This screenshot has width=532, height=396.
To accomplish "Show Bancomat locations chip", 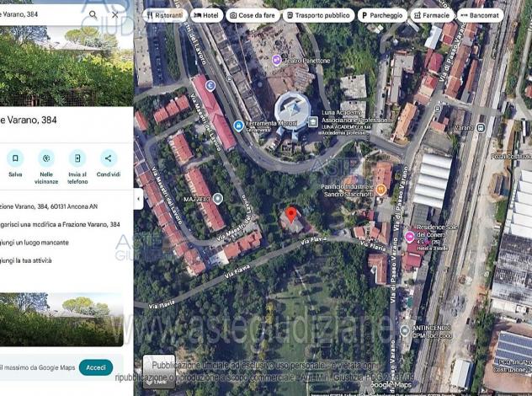I will point(480,15).
